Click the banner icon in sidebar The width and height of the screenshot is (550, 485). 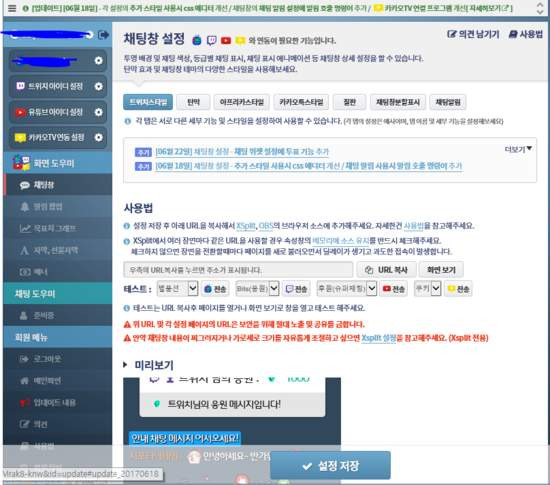click(25, 272)
